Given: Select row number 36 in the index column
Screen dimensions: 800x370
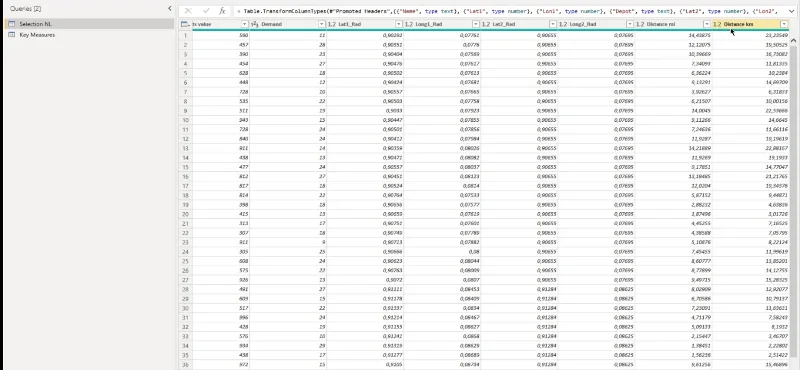Looking at the screenshot, I should tap(186, 365).
